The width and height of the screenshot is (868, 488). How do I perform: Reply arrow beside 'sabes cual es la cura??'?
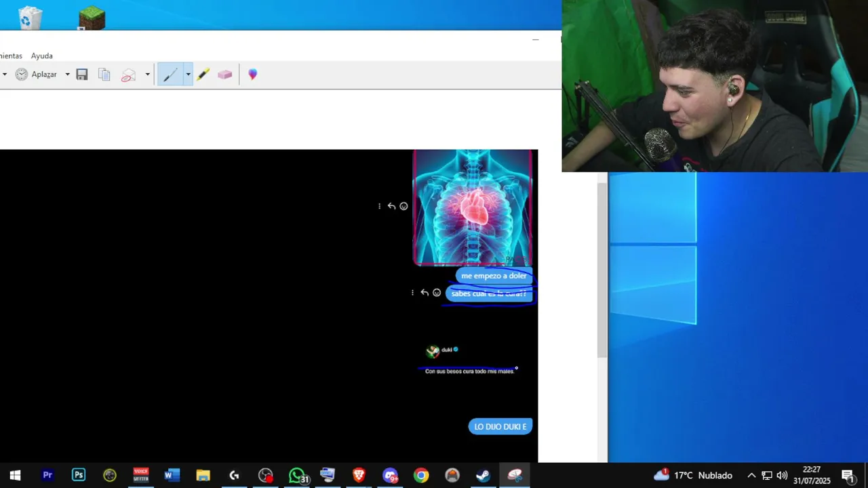(x=425, y=293)
